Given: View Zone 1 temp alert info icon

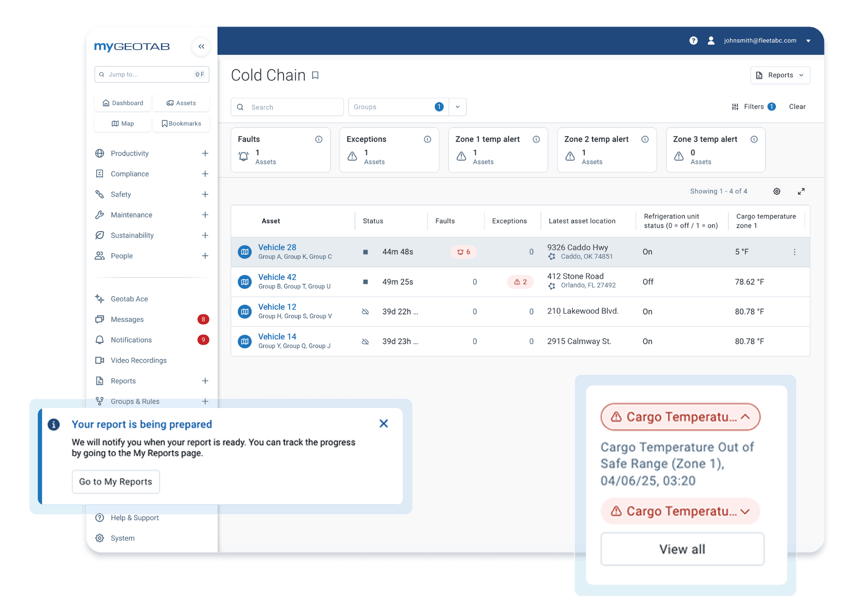Looking at the screenshot, I should (x=536, y=139).
